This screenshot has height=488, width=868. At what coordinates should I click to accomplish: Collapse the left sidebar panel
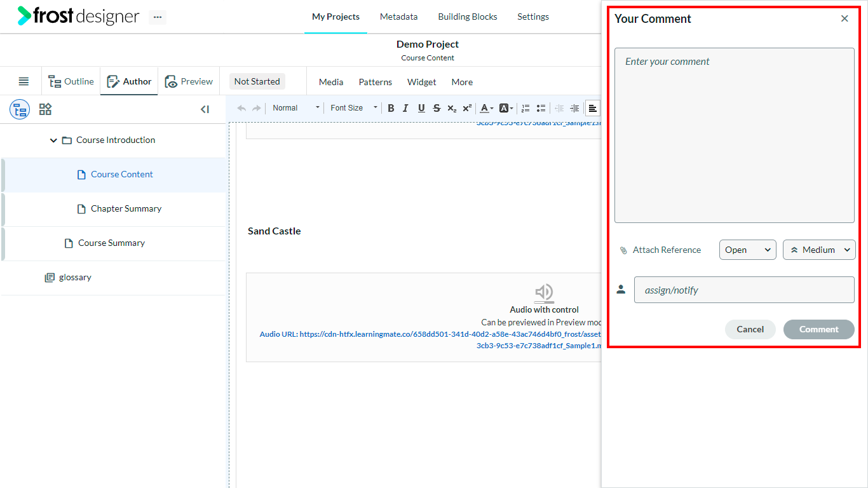(x=205, y=109)
